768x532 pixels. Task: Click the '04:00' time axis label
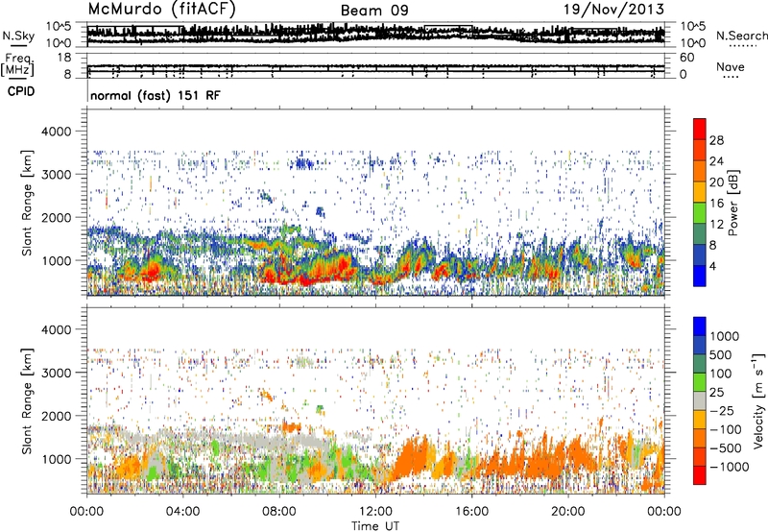pos(183,512)
